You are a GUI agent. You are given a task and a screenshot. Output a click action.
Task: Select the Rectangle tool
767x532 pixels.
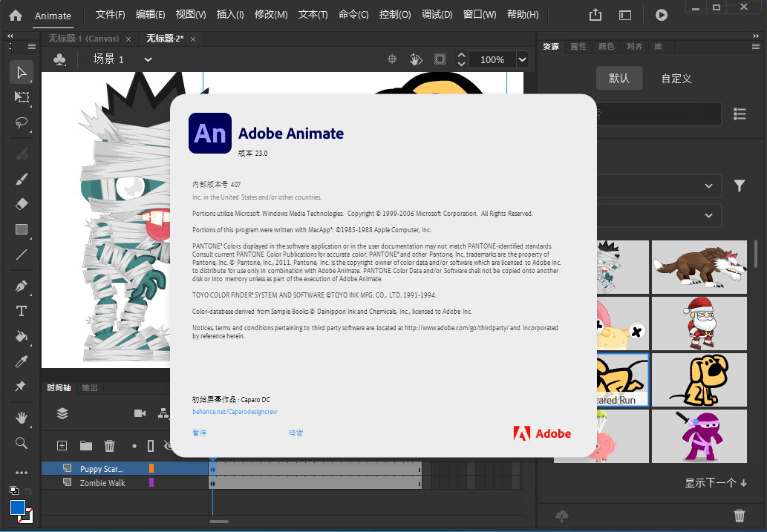tap(22, 229)
